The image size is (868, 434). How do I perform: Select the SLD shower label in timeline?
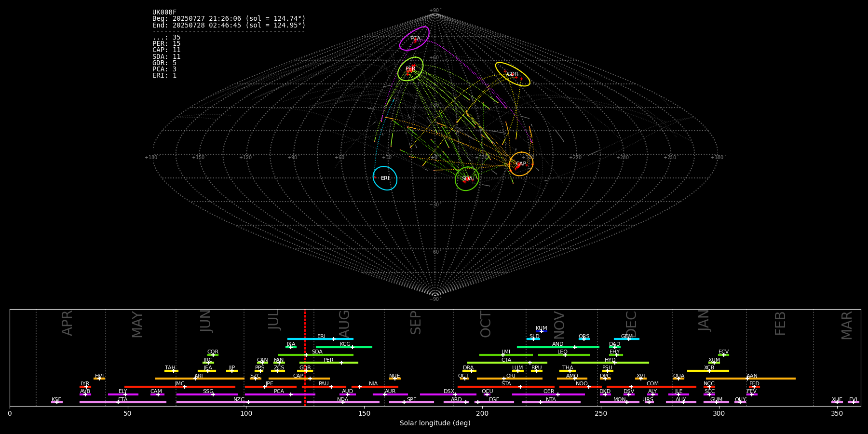point(534,337)
